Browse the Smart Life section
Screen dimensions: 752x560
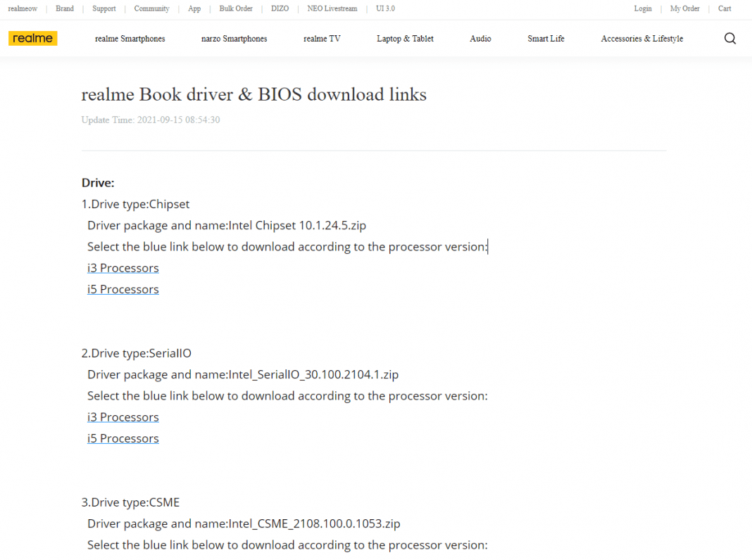[x=546, y=39]
